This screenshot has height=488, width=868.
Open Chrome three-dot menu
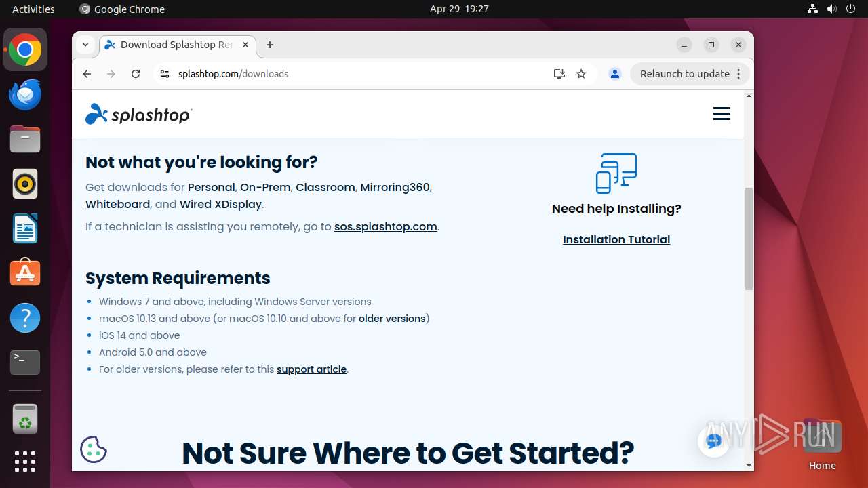[738, 74]
